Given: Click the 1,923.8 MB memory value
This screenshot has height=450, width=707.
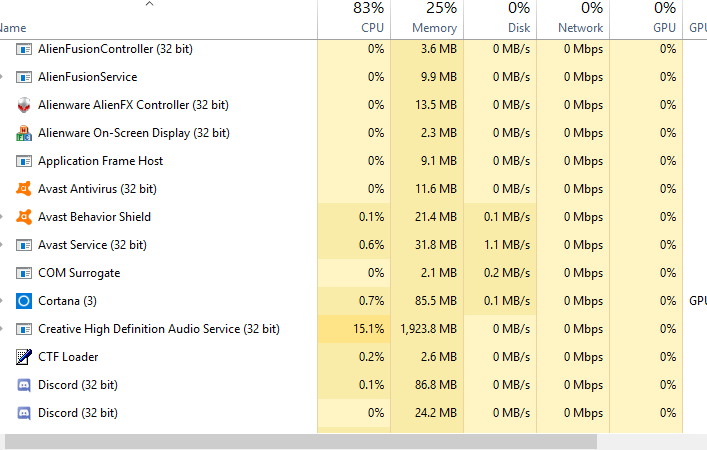Looking at the screenshot, I should pos(428,329).
